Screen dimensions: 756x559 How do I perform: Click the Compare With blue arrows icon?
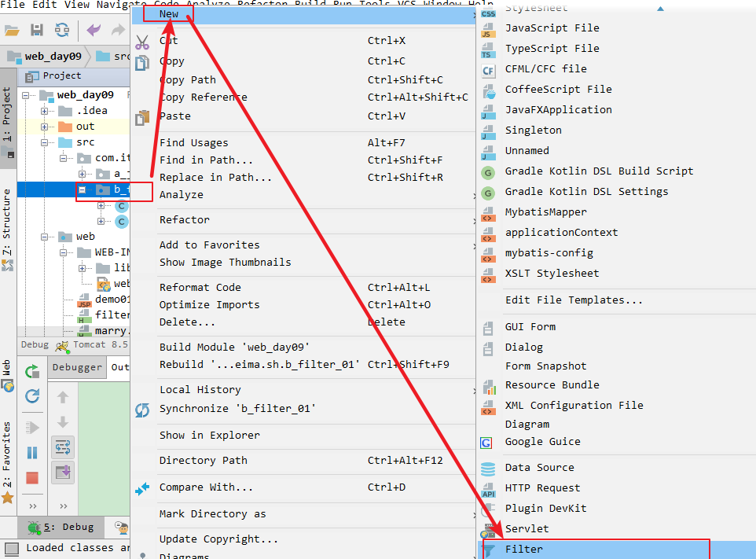142,488
